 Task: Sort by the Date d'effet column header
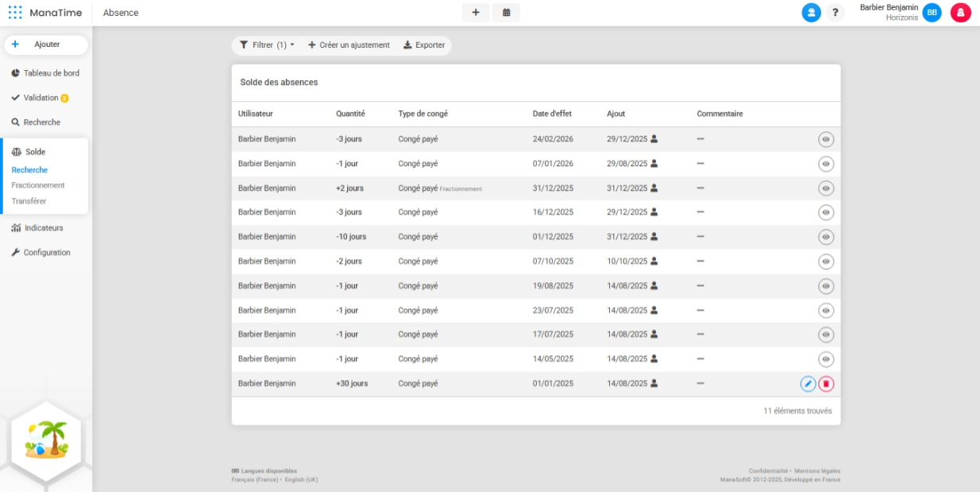point(552,114)
